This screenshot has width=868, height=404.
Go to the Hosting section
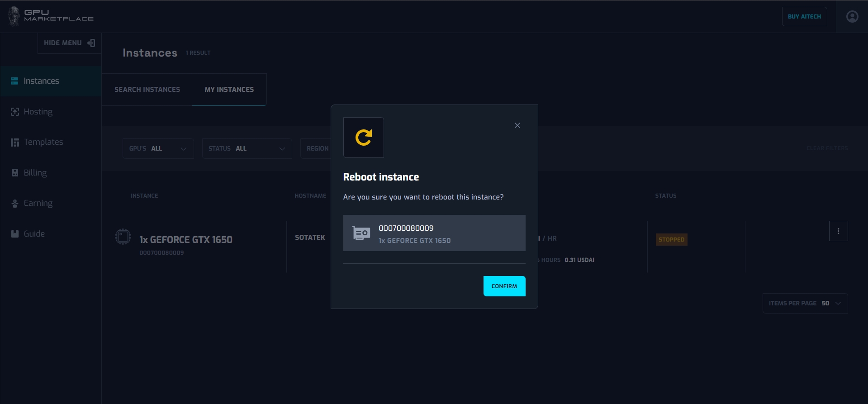pos(38,112)
